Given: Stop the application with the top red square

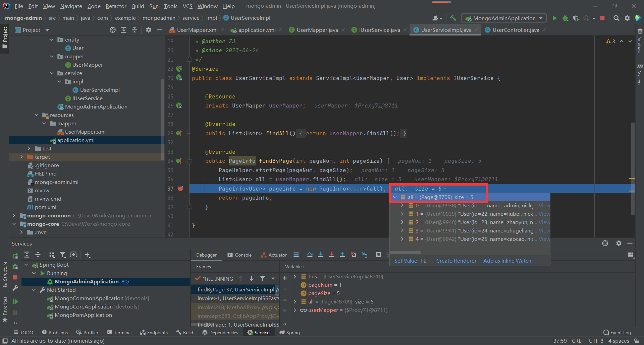Looking at the screenshot, I should coord(602,18).
